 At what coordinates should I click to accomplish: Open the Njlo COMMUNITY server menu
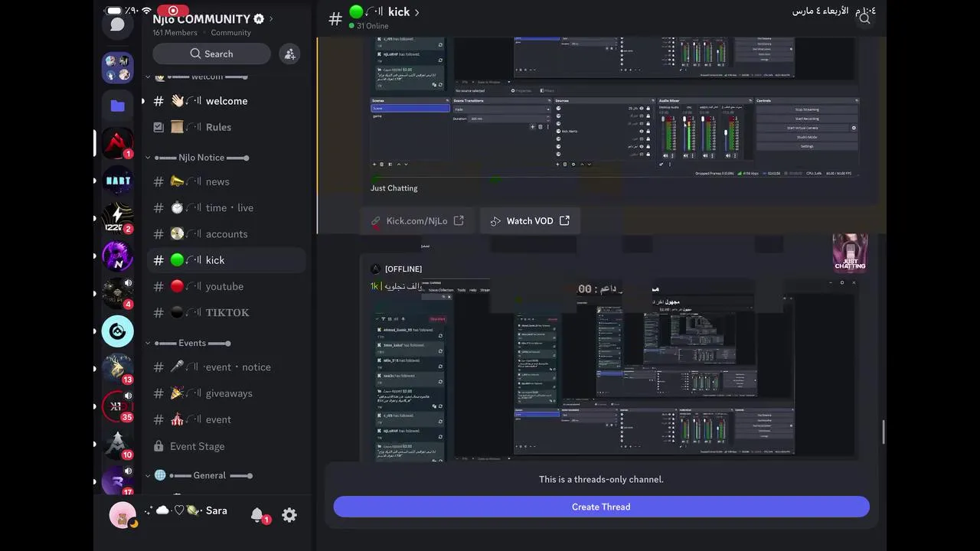pyautogui.click(x=213, y=18)
